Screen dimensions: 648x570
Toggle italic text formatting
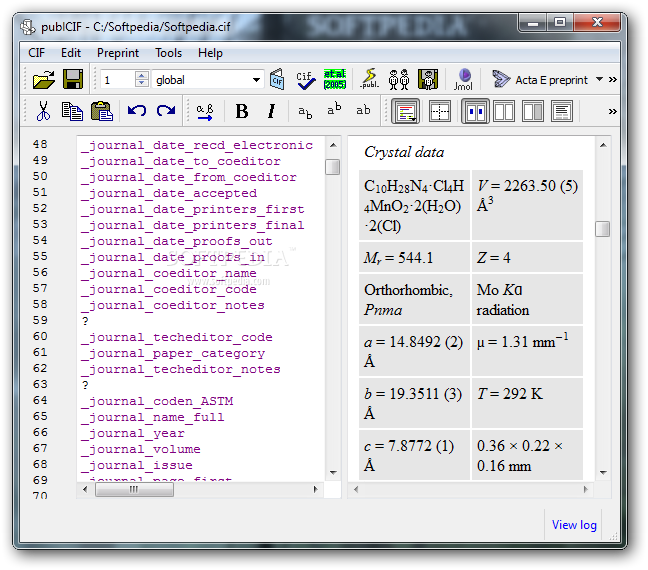point(270,111)
